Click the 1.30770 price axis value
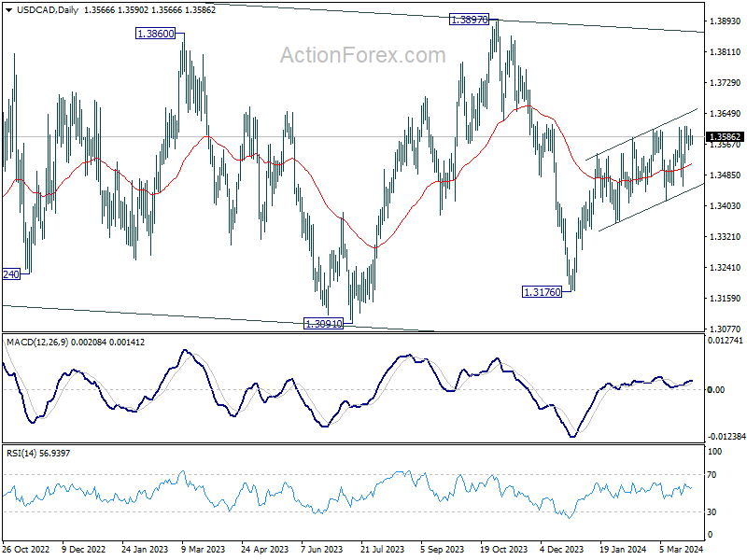This screenshot has height=560, width=747. click(725, 329)
